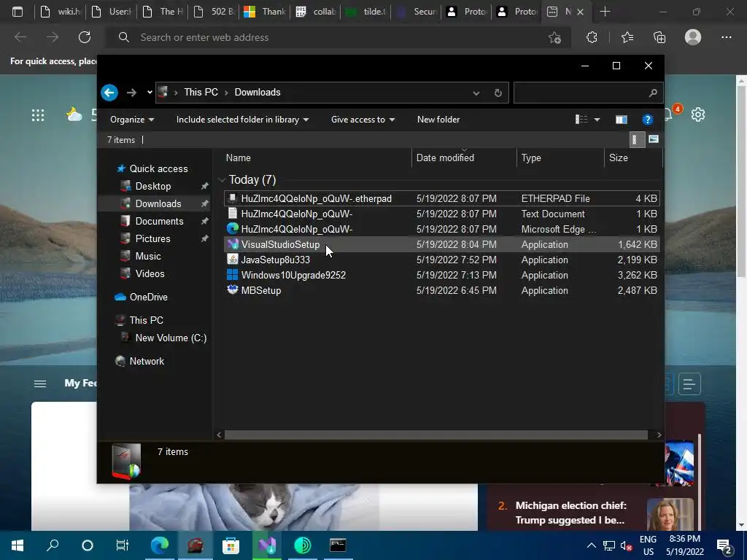The image size is (747, 560).
Task: Switch to the Secur browser tab
Action: (x=416, y=12)
